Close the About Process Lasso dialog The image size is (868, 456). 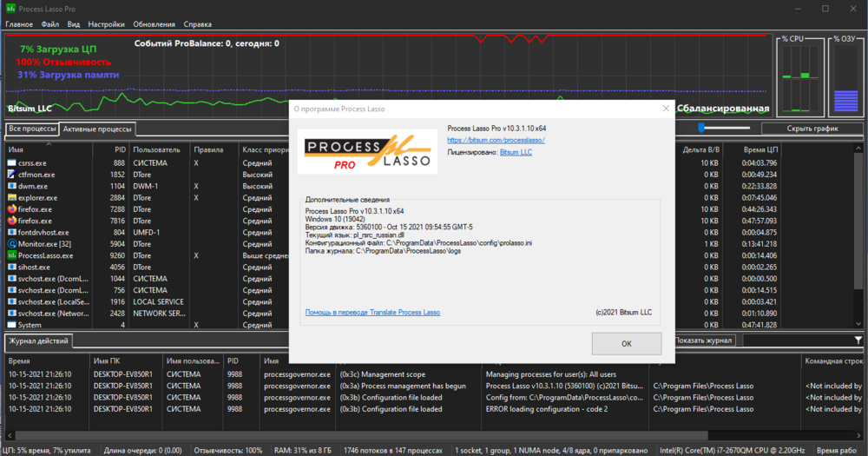tap(666, 109)
